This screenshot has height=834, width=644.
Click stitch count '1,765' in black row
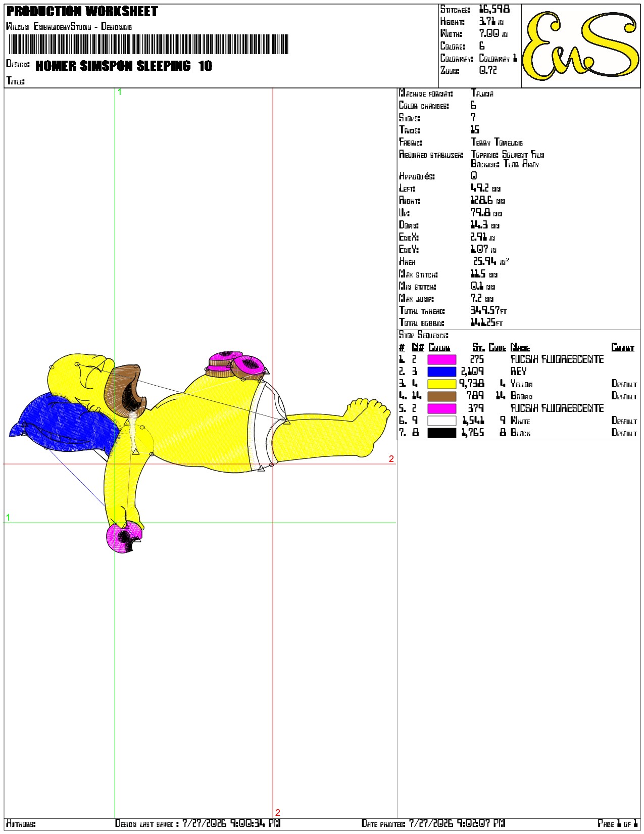click(x=473, y=433)
